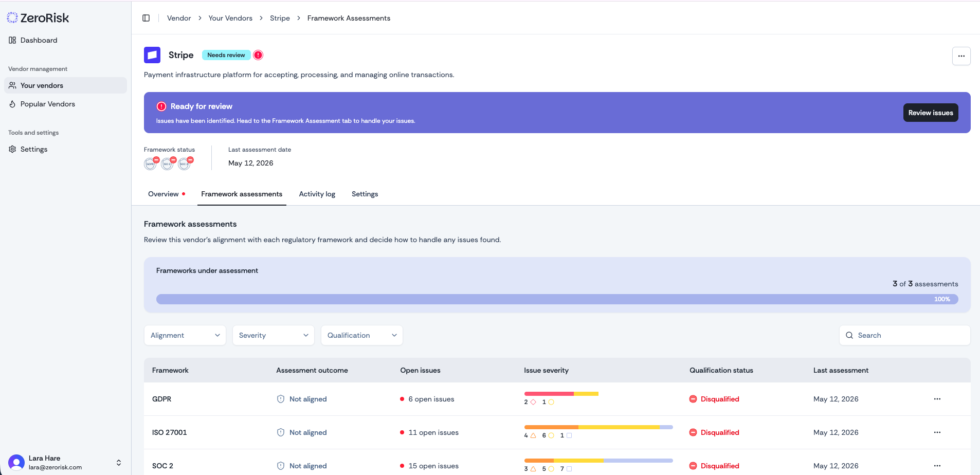Click Issue severity column header

tap(546, 370)
